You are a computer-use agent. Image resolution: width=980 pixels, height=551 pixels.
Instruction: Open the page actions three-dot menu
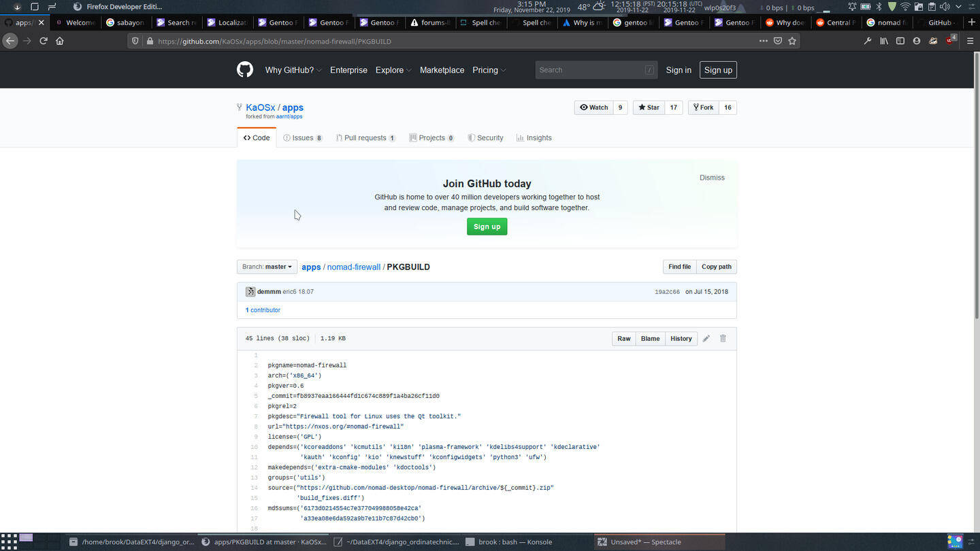coord(764,41)
